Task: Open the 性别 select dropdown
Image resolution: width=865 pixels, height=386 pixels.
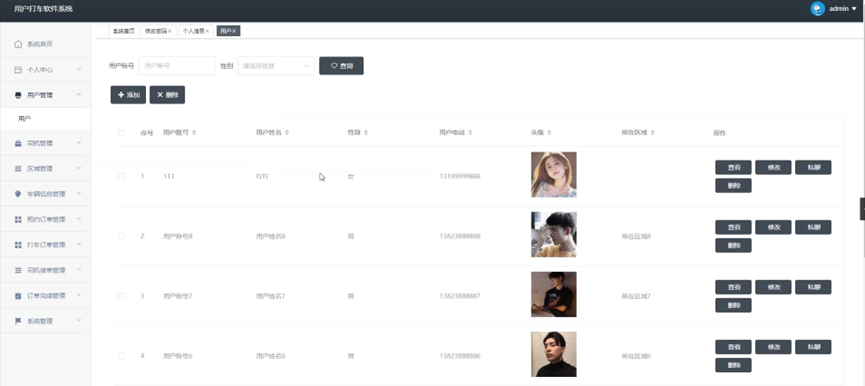Action: [276, 66]
